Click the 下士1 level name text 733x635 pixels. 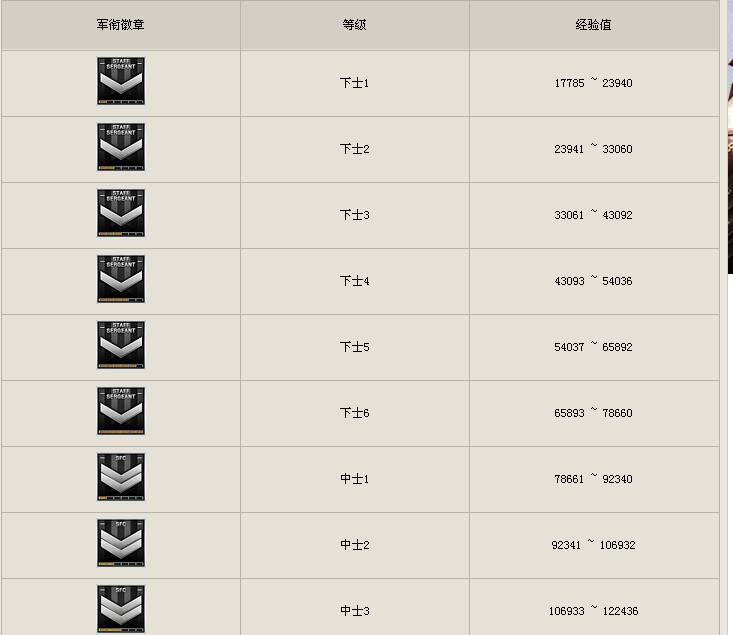pos(354,83)
